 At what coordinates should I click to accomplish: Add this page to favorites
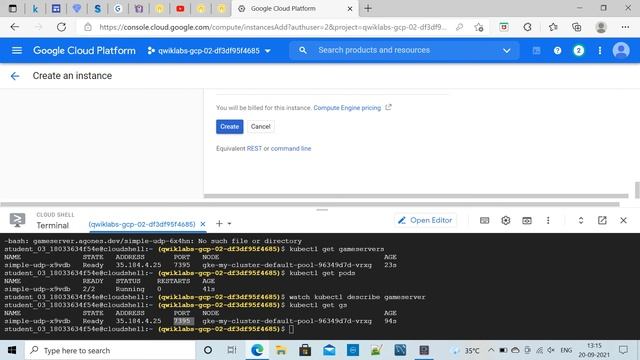point(479,27)
